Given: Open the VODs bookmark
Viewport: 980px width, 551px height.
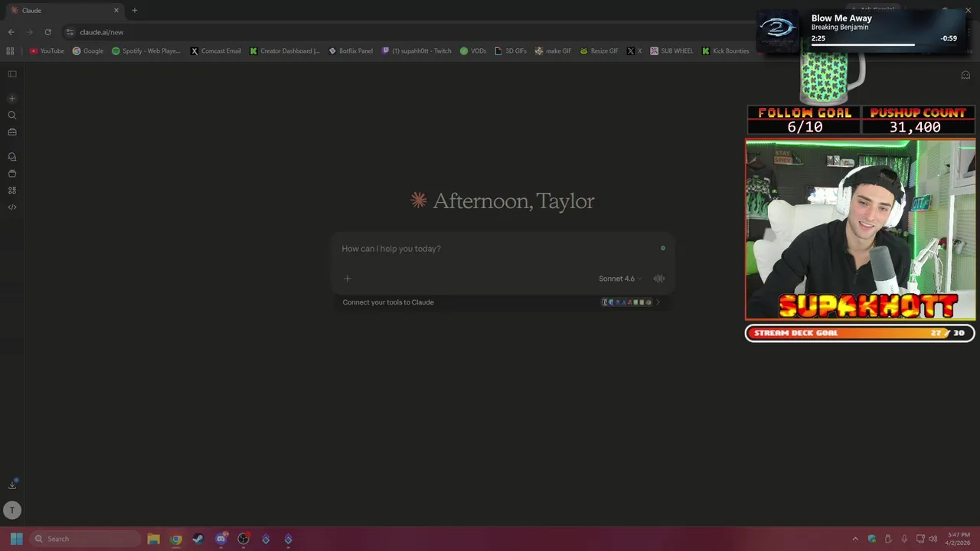Looking at the screenshot, I should (473, 51).
